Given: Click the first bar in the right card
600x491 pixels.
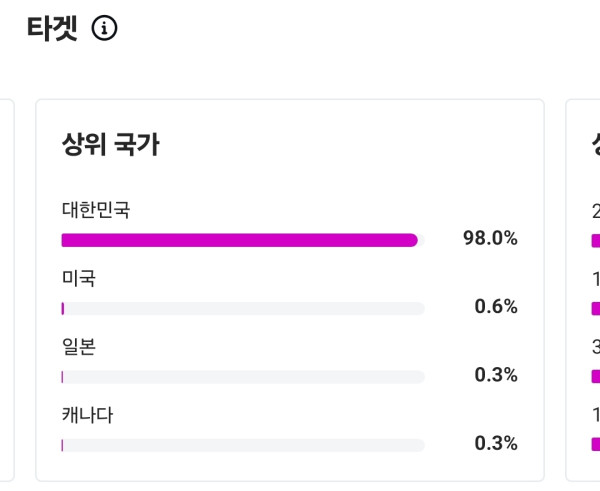Looking at the screenshot, I should click(595, 240).
